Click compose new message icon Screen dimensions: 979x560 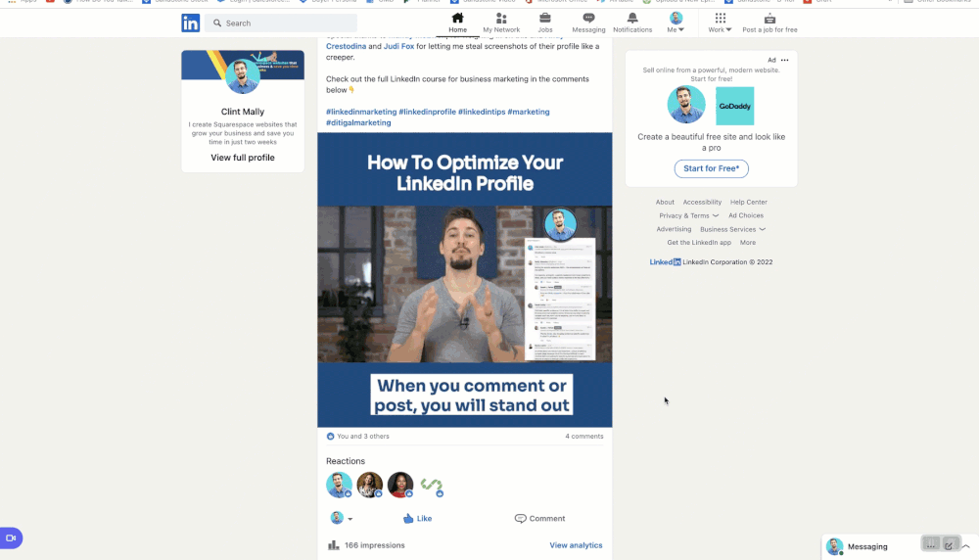click(x=949, y=545)
